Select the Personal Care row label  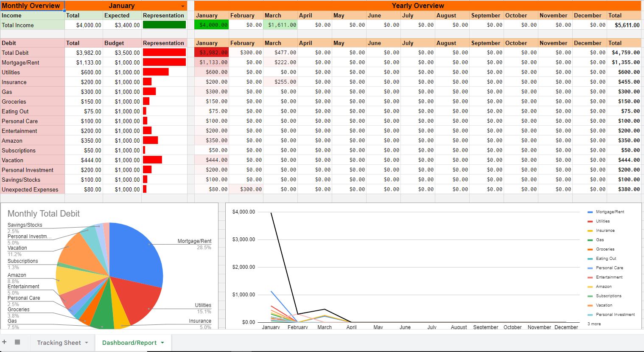click(x=33, y=121)
